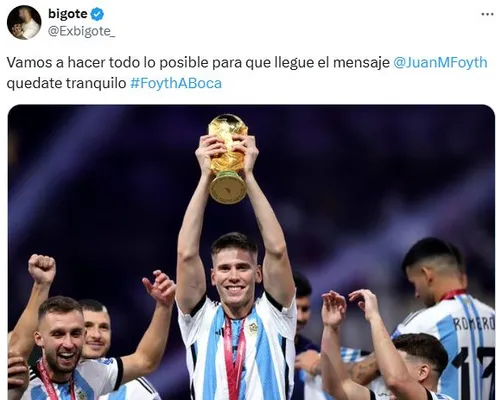Click the face of the player lifting trophy
Viewport: 496px width, 400px height.
point(235,272)
